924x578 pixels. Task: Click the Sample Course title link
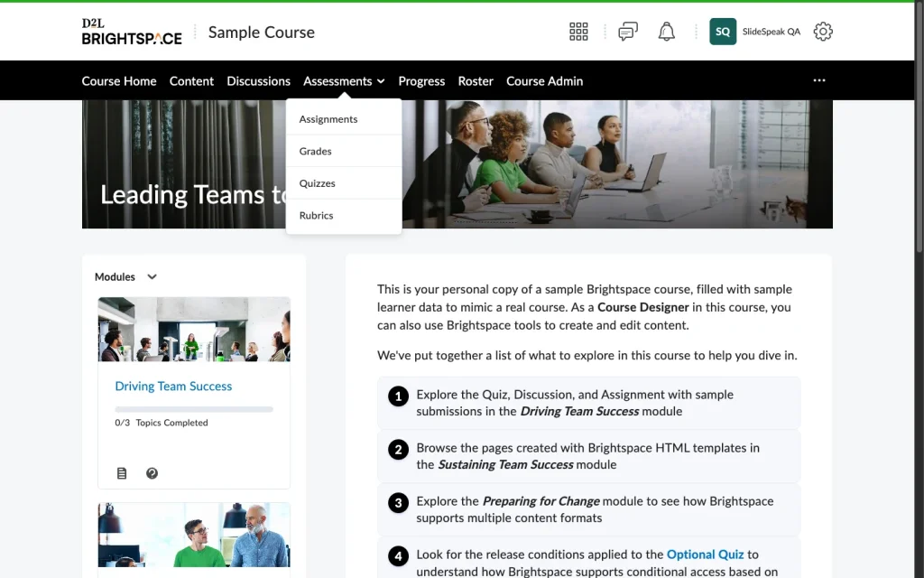[x=262, y=32]
